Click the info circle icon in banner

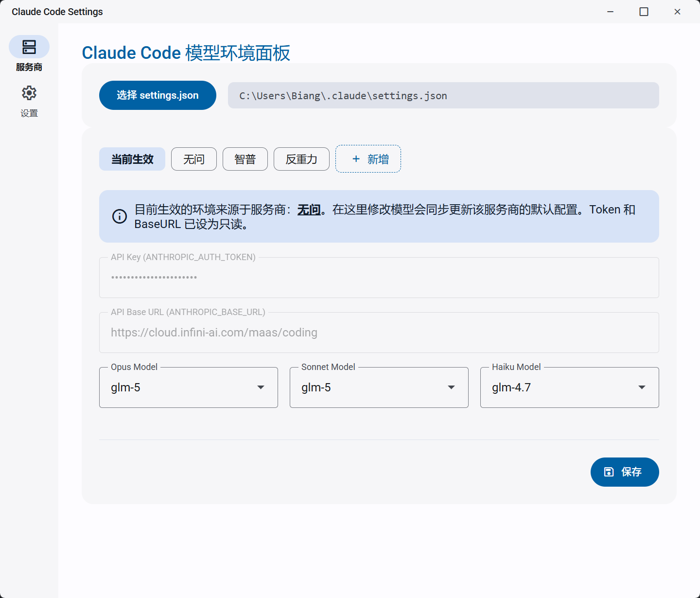coord(120,216)
